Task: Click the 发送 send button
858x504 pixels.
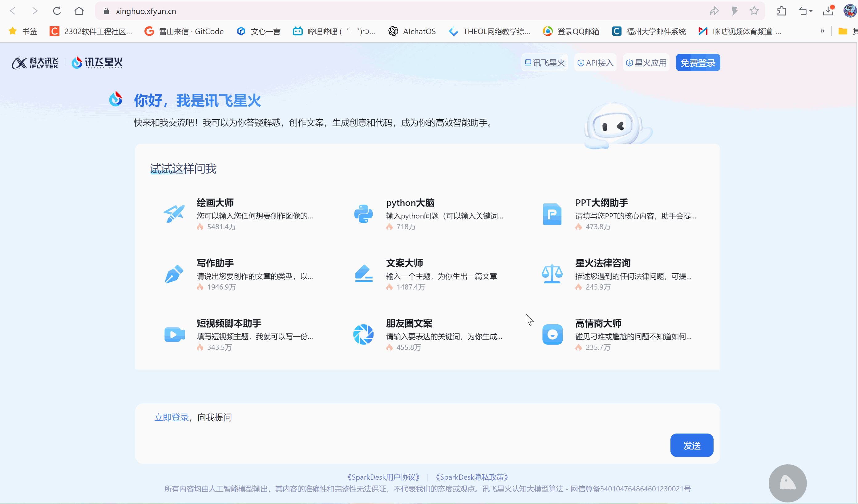Action: (x=691, y=445)
